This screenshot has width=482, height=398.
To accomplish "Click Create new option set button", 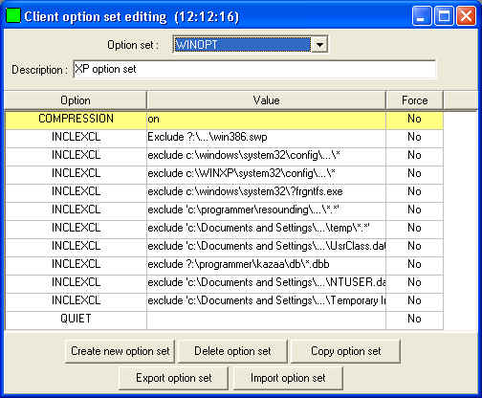I will (x=120, y=351).
